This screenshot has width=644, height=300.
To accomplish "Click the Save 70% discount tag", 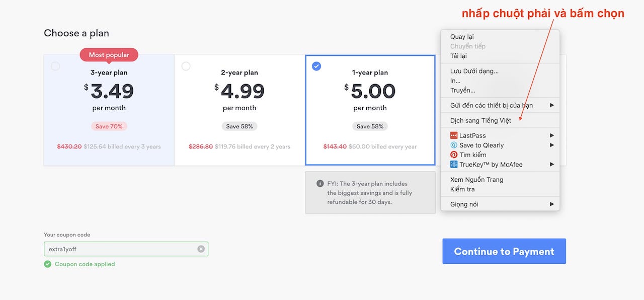I will pyautogui.click(x=109, y=126).
